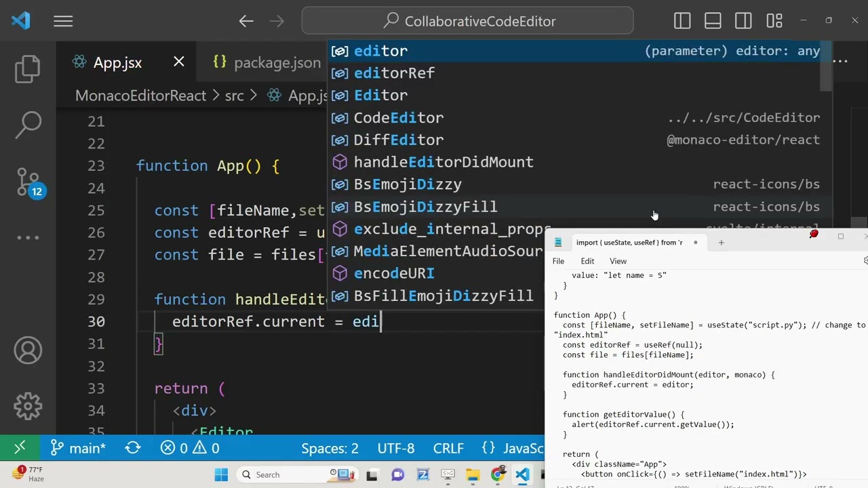Open File Explorer from taskbar
Viewport: 868px width, 488px height.
[473, 474]
